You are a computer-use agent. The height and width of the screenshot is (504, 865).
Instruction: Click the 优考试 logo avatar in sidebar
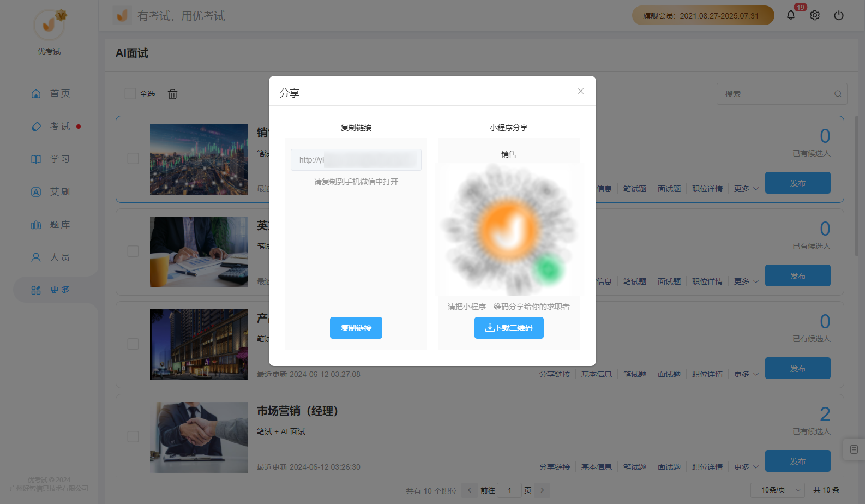point(49,25)
